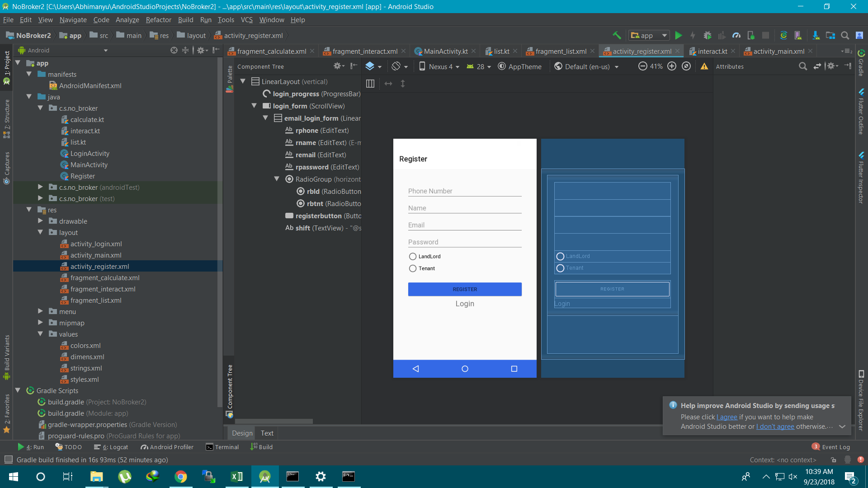Open the app run configuration dropdown
This screenshot has height=488, width=868.
[x=649, y=35]
